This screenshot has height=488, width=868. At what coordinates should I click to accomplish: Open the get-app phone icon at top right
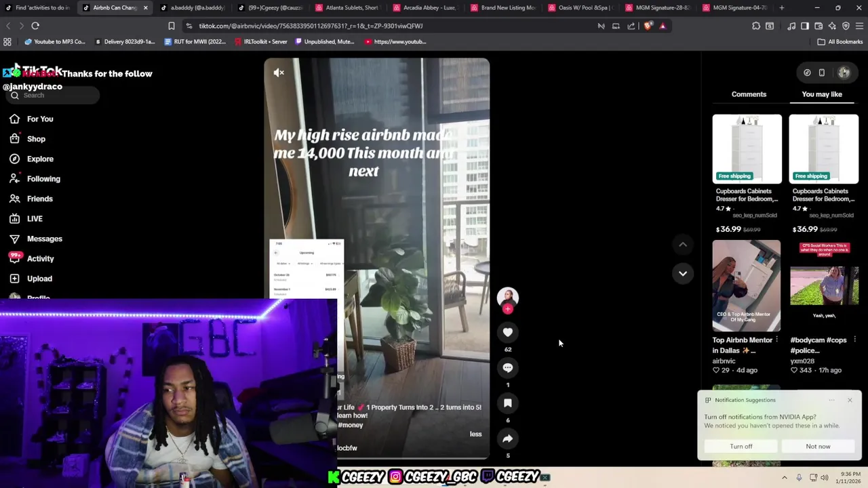coord(822,73)
